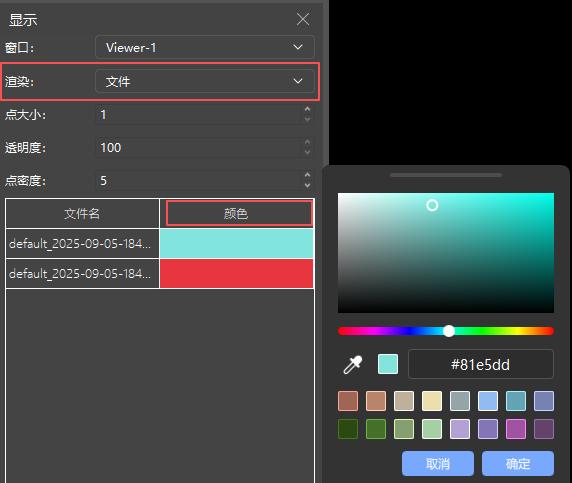Select the second default_2025-09-05 file name cell
Image resolution: width=572 pixels, height=483 pixels.
point(82,273)
